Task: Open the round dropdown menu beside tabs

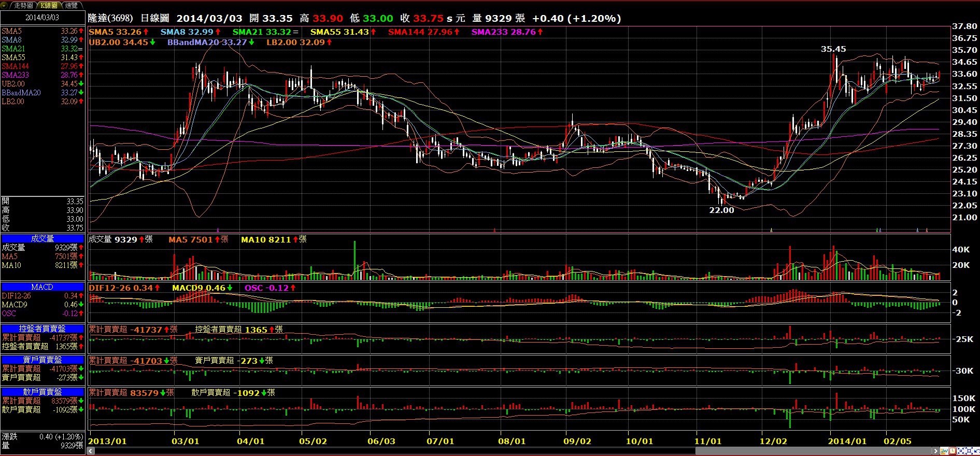Action: (5, 5)
